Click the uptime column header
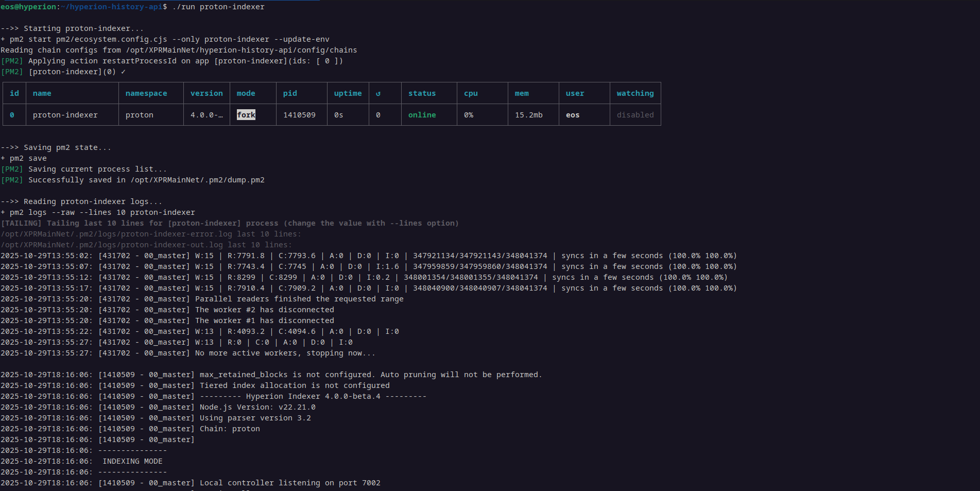Viewport: 980px width, 491px height. point(348,93)
